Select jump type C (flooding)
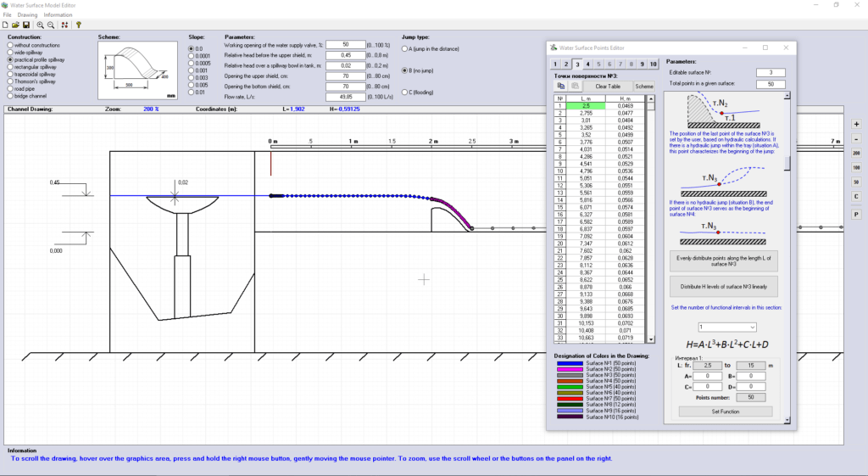Image resolution: width=868 pixels, height=476 pixels. click(x=404, y=91)
